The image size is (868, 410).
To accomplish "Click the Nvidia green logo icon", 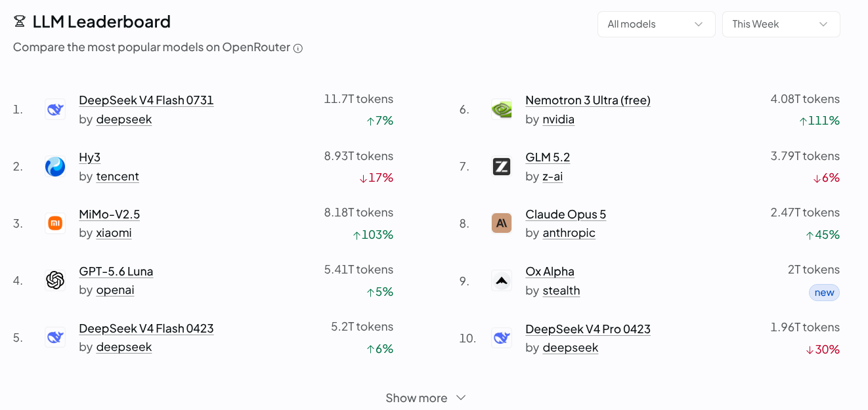I will pos(502,109).
